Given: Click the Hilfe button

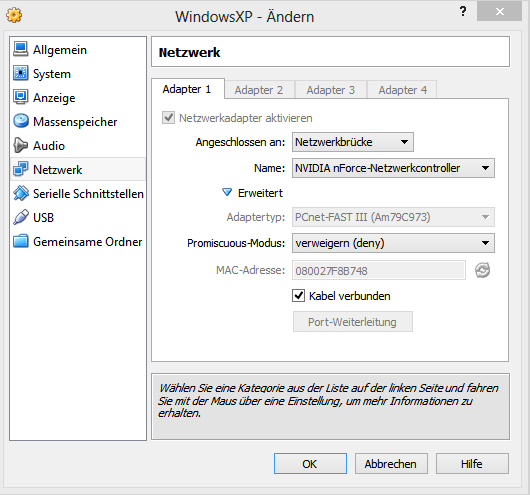Looking at the screenshot, I should [472, 464].
